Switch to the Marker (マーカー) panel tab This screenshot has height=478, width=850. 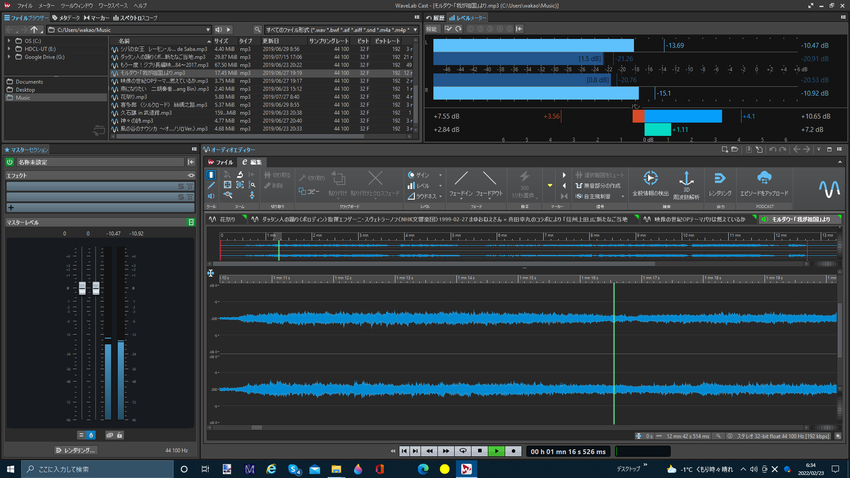coord(96,18)
